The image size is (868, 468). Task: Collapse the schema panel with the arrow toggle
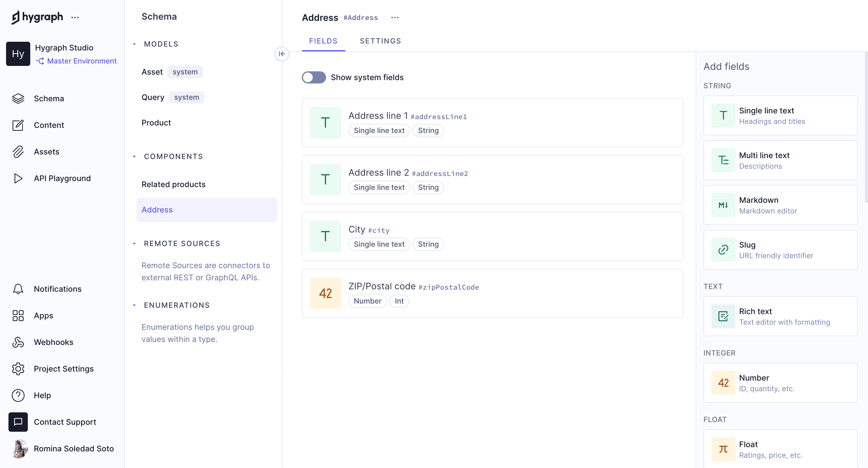pyautogui.click(x=282, y=54)
